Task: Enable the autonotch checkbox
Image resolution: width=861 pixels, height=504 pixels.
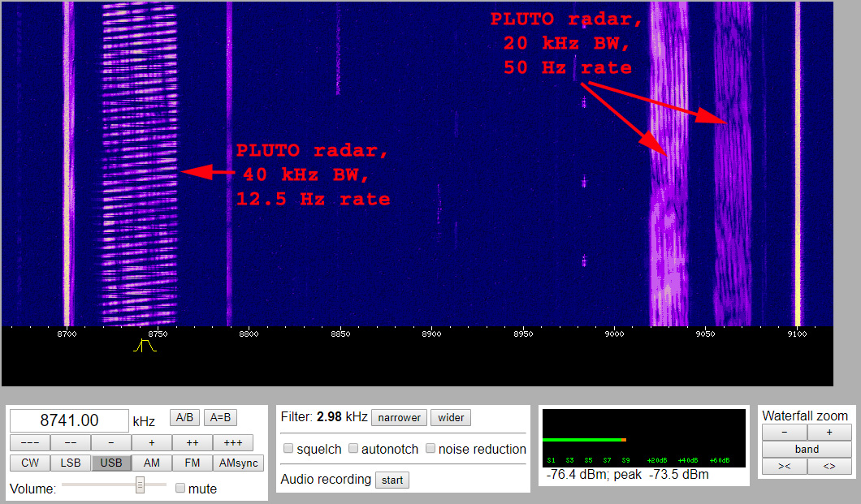Action: click(353, 449)
